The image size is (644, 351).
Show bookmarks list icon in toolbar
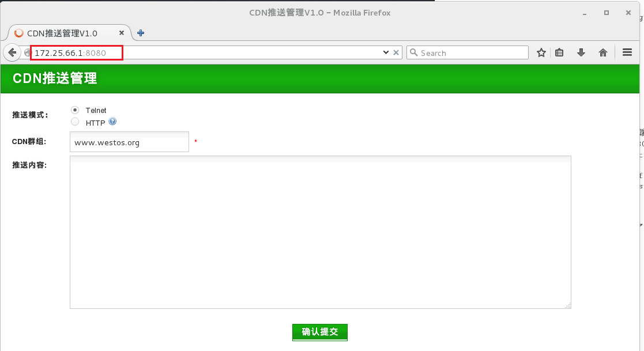click(559, 52)
